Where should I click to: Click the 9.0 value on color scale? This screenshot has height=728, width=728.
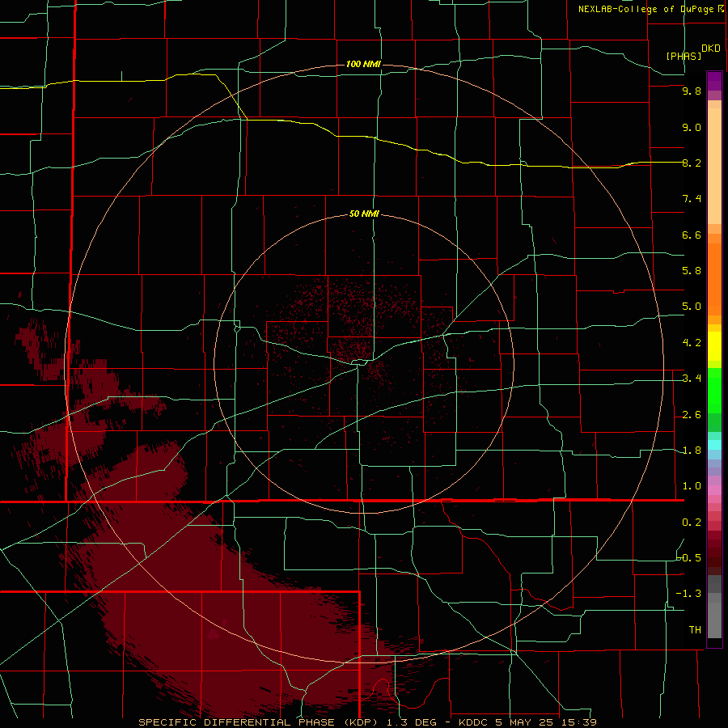click(692, 127)
